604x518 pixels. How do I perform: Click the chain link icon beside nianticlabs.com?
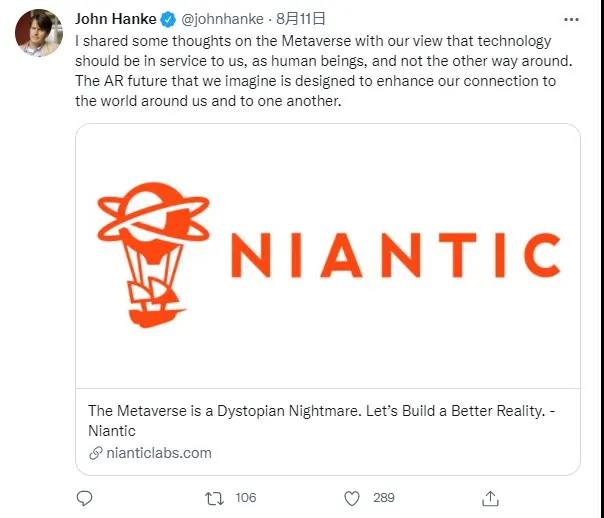[x=96, y=453]
